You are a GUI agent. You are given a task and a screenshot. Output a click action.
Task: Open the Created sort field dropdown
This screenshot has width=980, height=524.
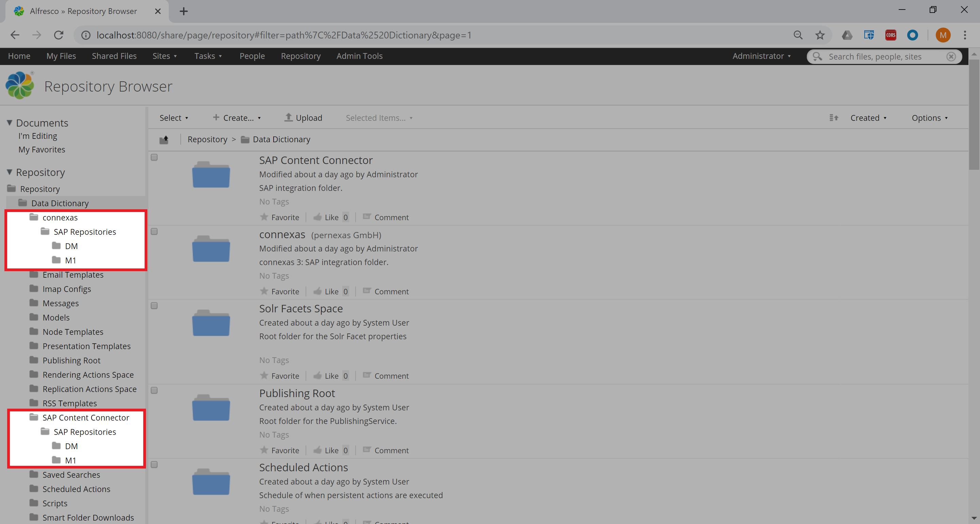point(868,118)
